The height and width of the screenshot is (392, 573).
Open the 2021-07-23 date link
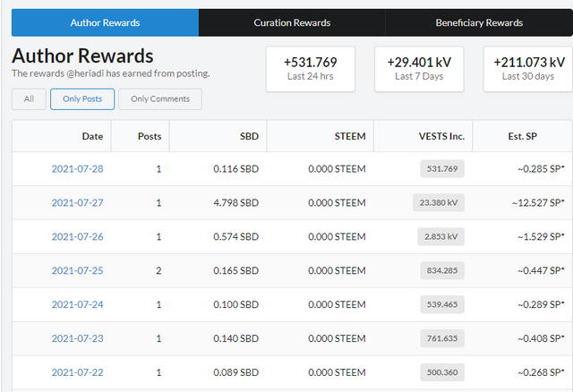[x=78, y=338]
